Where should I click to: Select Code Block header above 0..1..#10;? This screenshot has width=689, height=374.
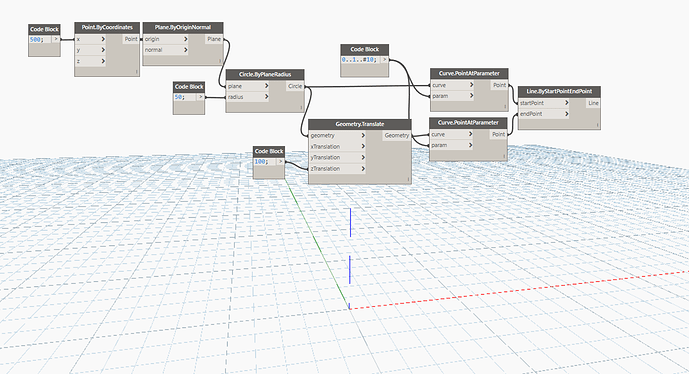coord(365,49)
